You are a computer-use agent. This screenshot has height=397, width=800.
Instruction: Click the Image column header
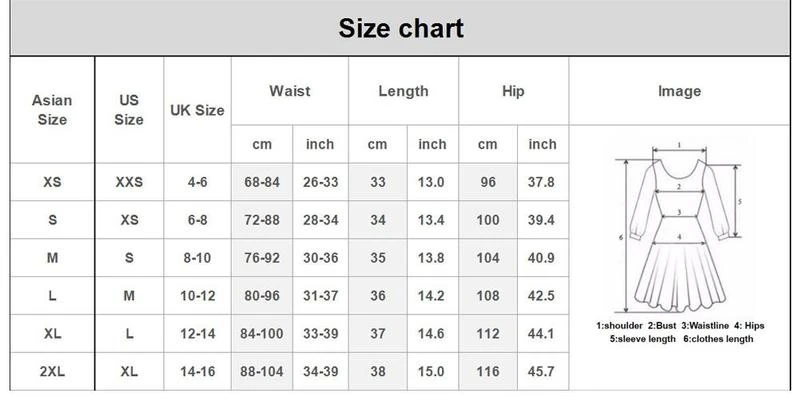pos(680,91)
